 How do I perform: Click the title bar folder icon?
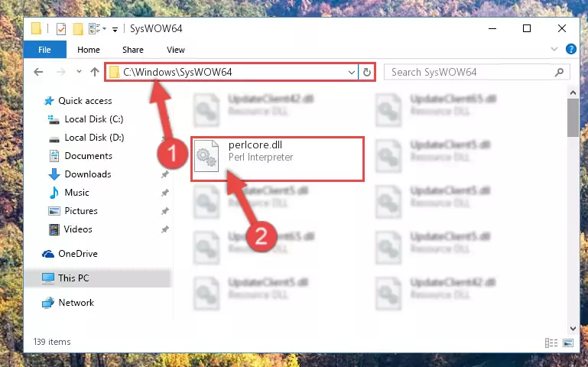tap(36, 28)
